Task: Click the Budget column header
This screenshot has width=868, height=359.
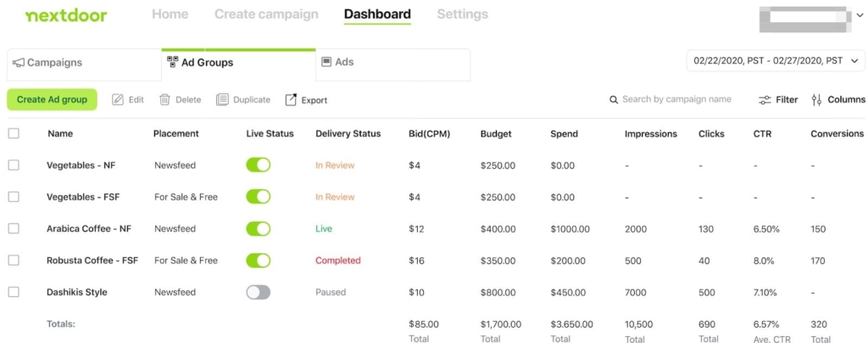Action: (x=496, y=133)
